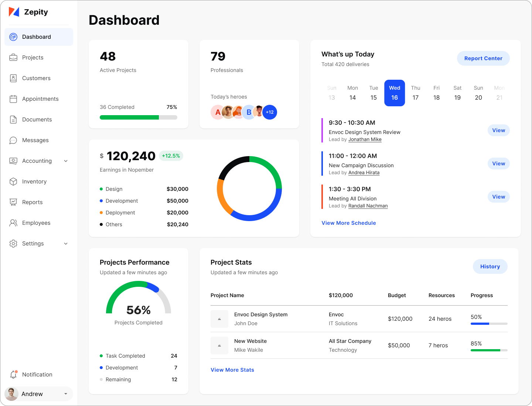Click the Zepity logo icon
The height and width of the screenshot is (406, 532).
click(x=14, y=12)
